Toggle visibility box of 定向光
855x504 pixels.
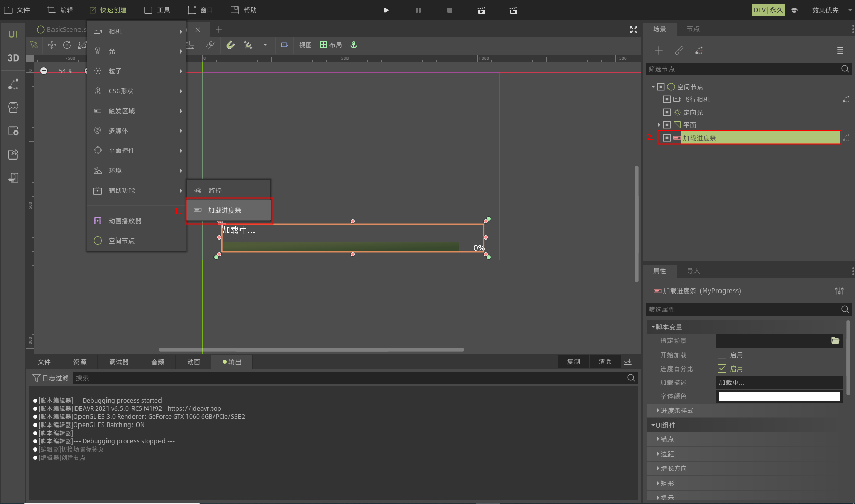(667, 112)
